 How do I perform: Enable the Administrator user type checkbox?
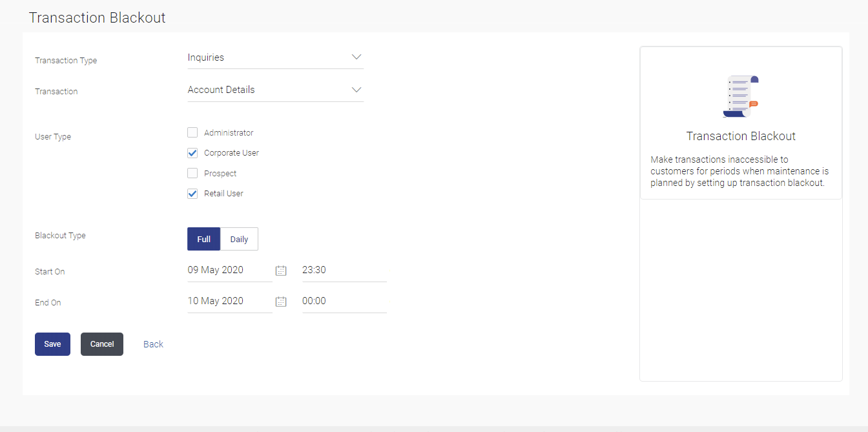[x=192, y=133]
